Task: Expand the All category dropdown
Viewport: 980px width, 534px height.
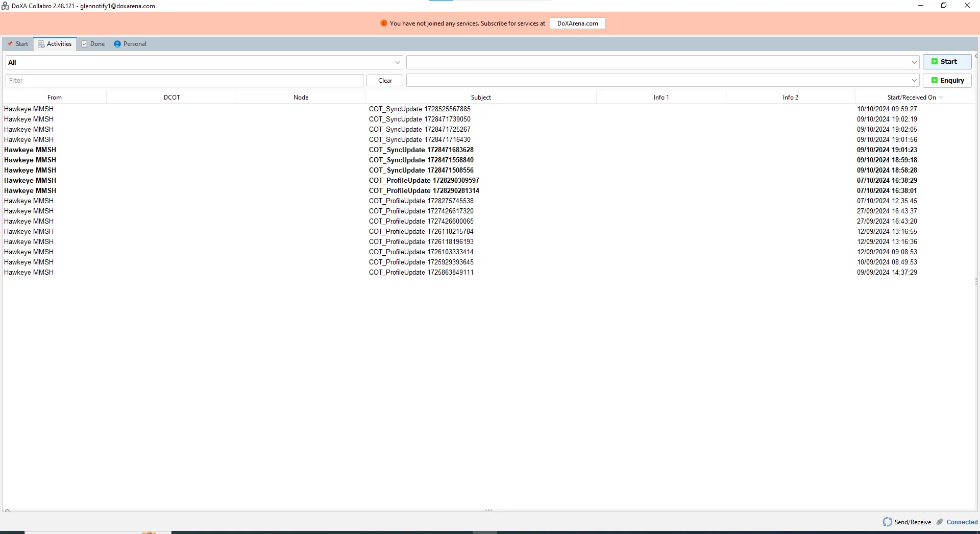Action: coord(398,62)
